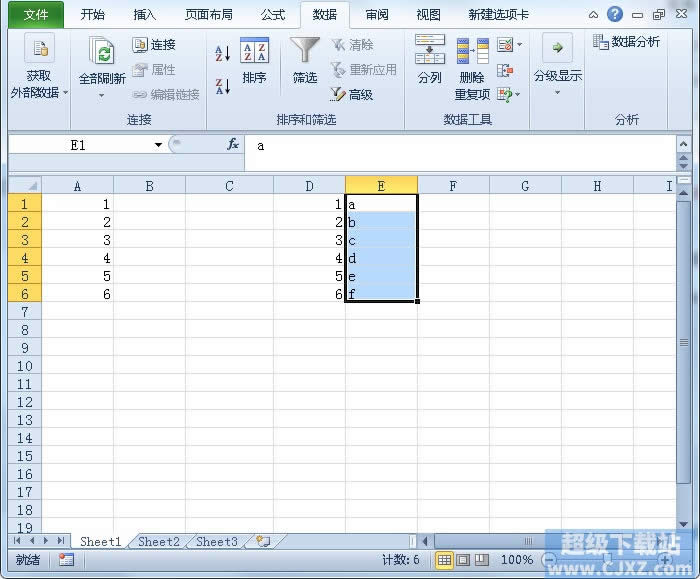The image size is (700, 579).
Task: Switch to Normal view in status bar
Action: [x=445, y=560]
